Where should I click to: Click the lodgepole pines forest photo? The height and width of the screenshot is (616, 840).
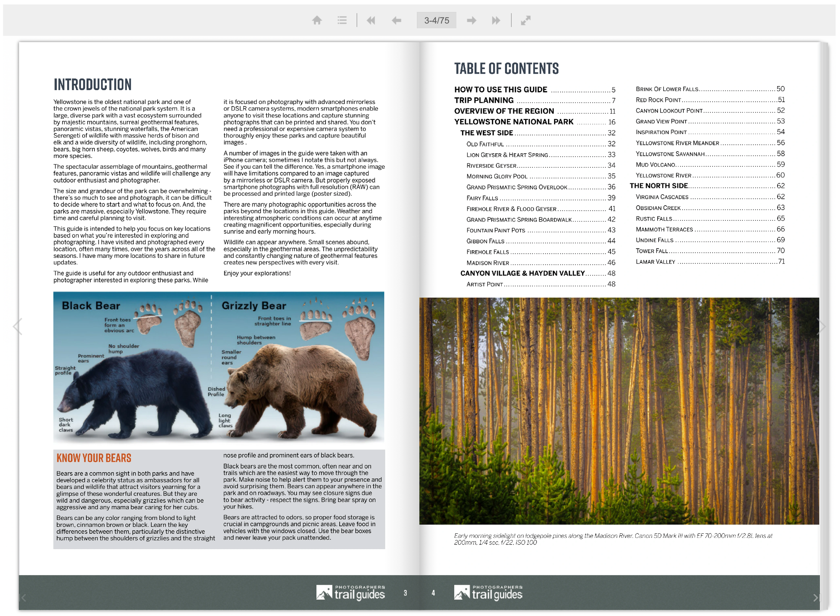tap(619, 410)
